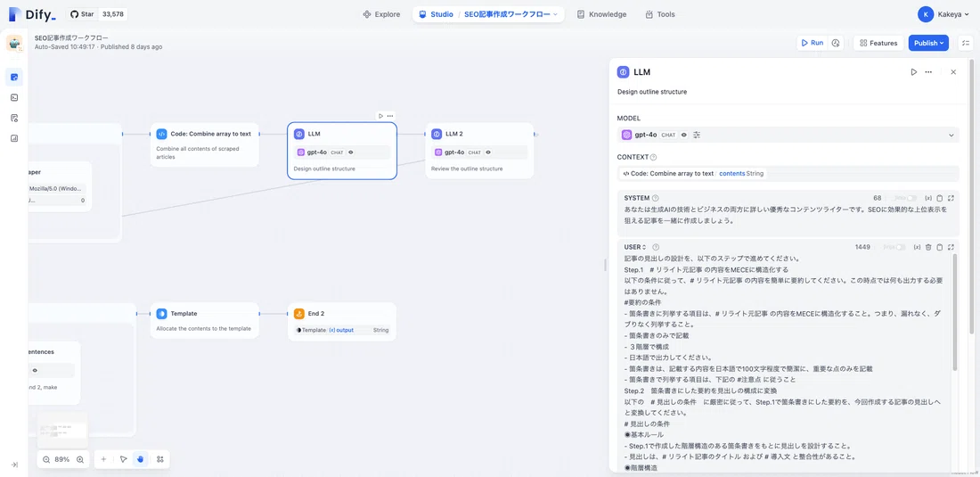The width and height of the screenshot is (980, 477).
Task: Open LLM panel more options
Action: 928,72
